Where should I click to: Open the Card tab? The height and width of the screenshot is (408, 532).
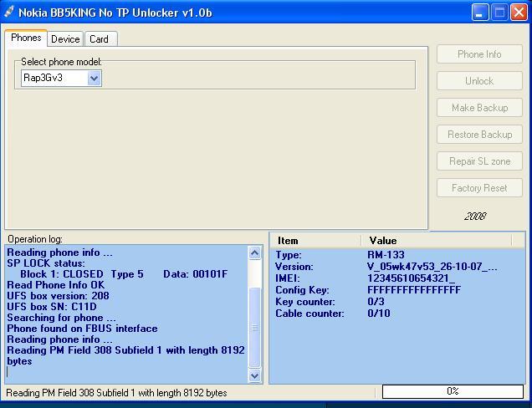(x=100, y=39)
